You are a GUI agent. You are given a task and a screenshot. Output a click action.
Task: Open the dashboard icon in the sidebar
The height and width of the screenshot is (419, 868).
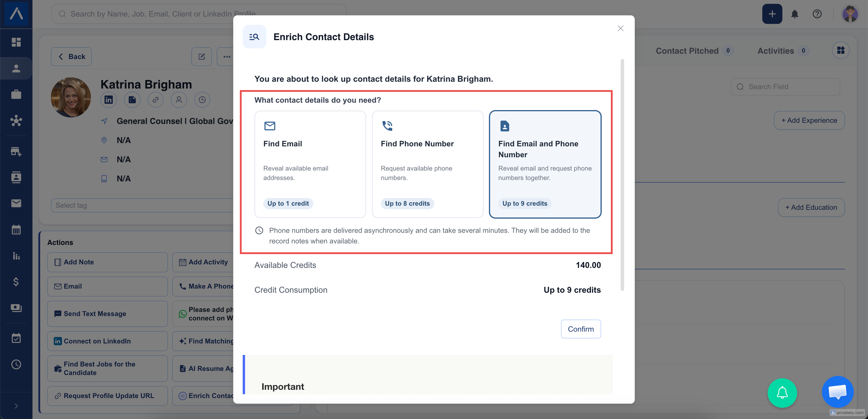pyautogui.click(x=16, y=42)
